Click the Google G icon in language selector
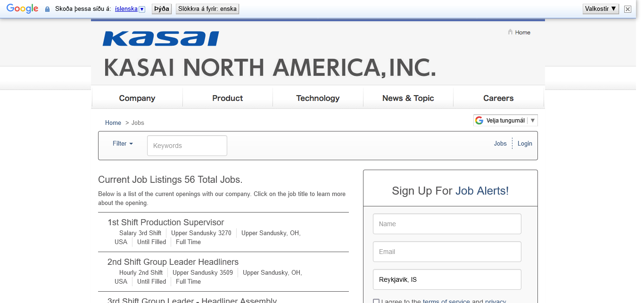644x303 pixels. click(479, 121)
